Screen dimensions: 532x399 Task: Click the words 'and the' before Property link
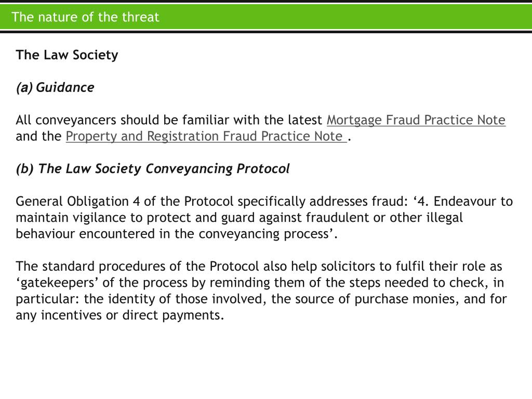coord(38,137)
